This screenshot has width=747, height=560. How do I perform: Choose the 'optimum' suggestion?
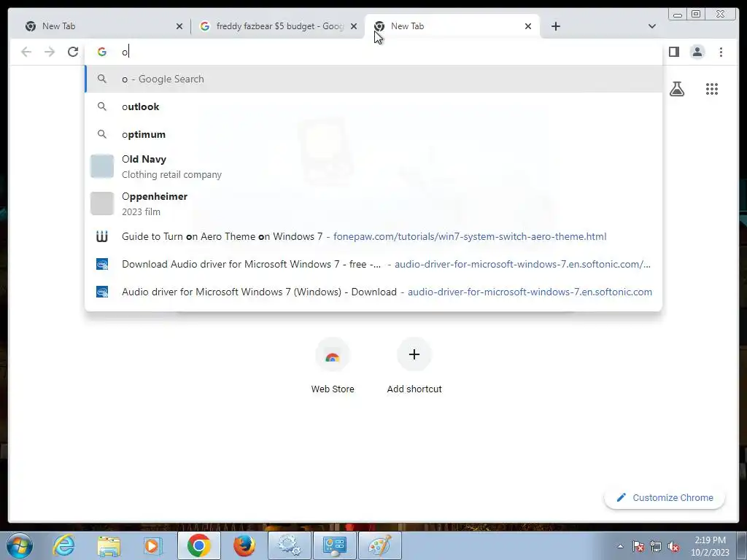pyautogui.click(x=373, y=134)
